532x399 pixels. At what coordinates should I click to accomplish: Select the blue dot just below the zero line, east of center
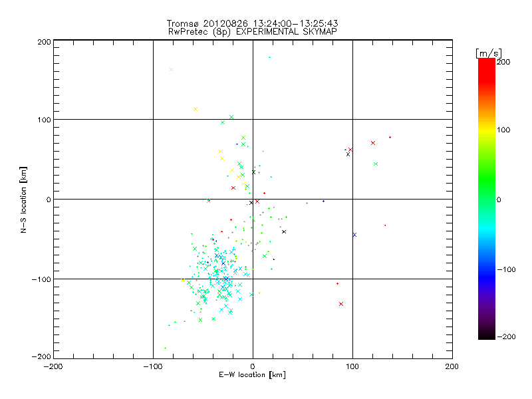[x=323, y=201]
